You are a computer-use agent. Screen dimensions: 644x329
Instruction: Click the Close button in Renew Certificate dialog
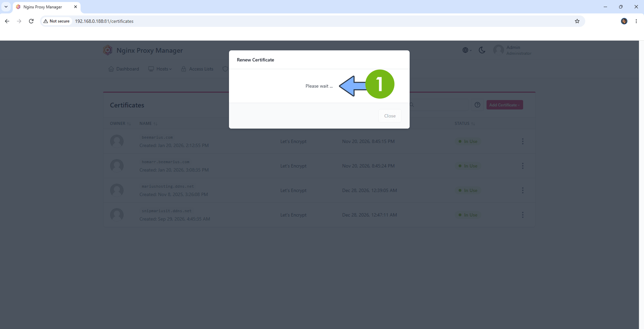390,116
